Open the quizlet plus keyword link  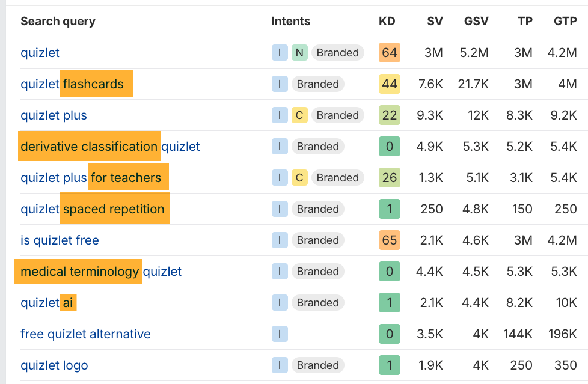[54, 115]
